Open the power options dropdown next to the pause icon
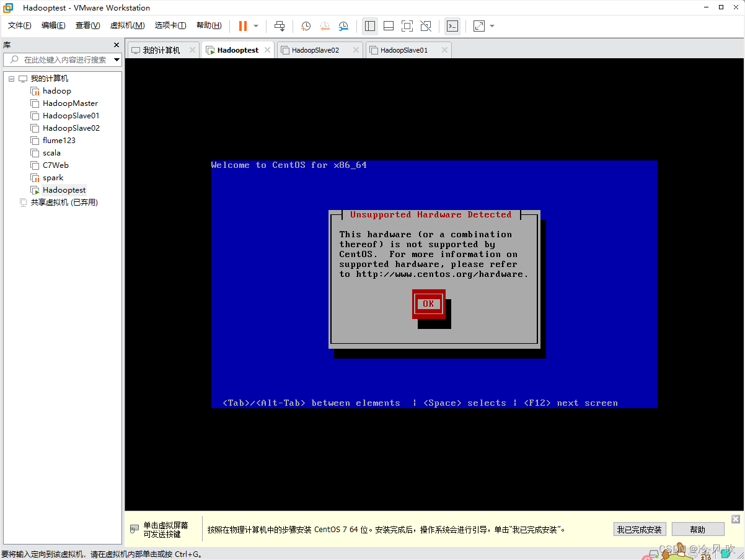 256,26
